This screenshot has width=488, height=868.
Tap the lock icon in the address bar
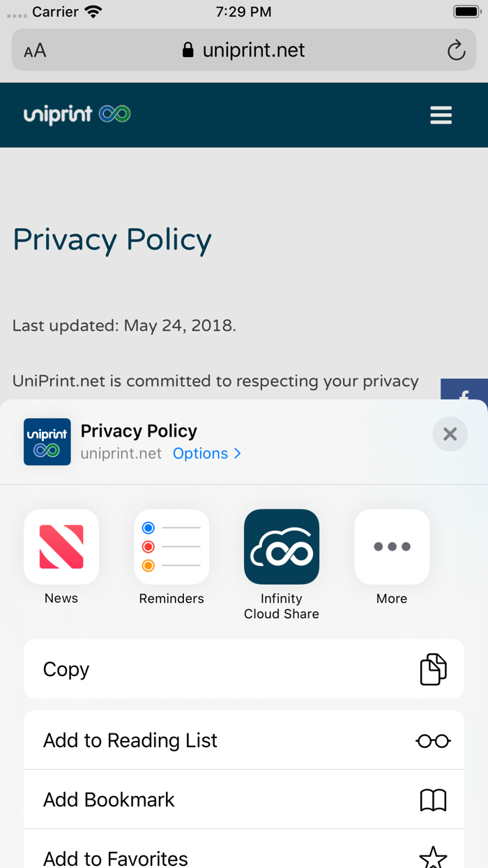tap(187, 50)
